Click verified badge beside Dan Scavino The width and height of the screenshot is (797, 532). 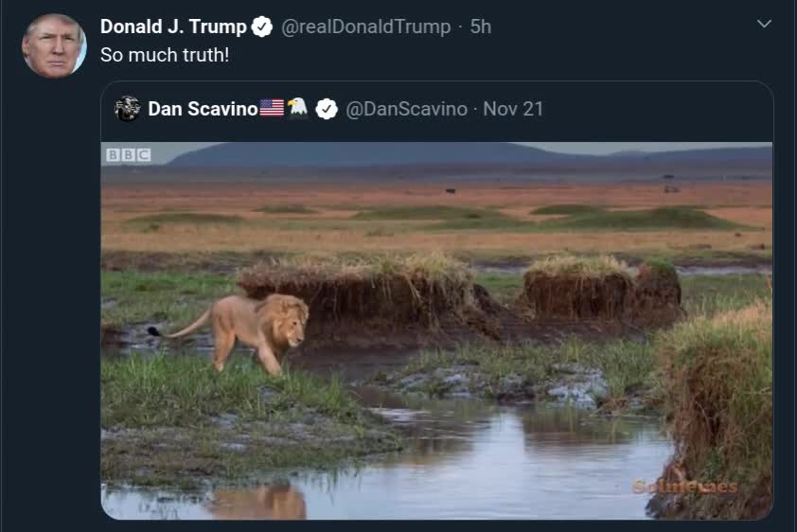click(327, 109)
